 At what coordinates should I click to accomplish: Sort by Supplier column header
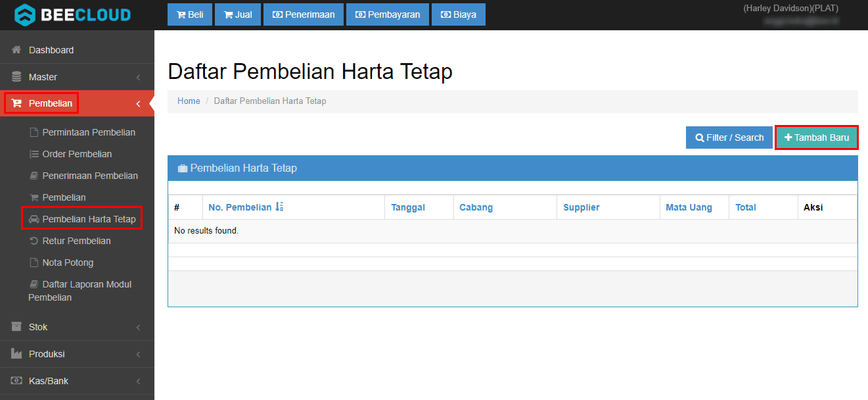tap(582, 207)
